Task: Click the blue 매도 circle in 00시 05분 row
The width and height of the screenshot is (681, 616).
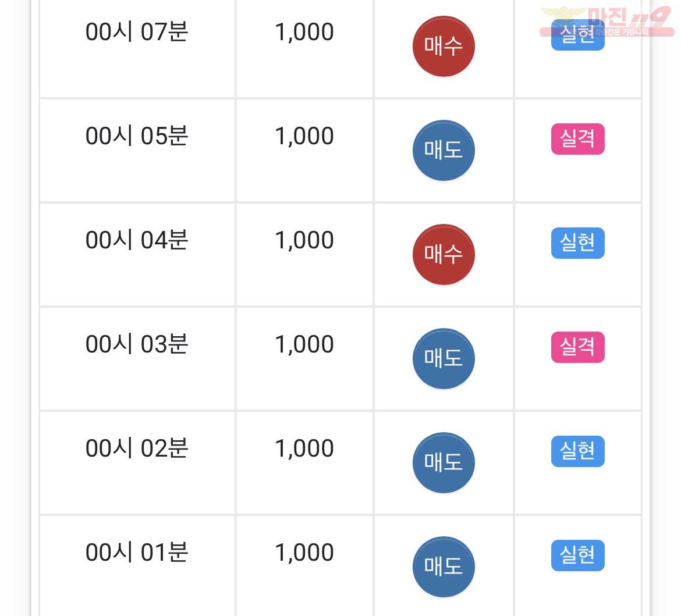Action: click(444, 150)
